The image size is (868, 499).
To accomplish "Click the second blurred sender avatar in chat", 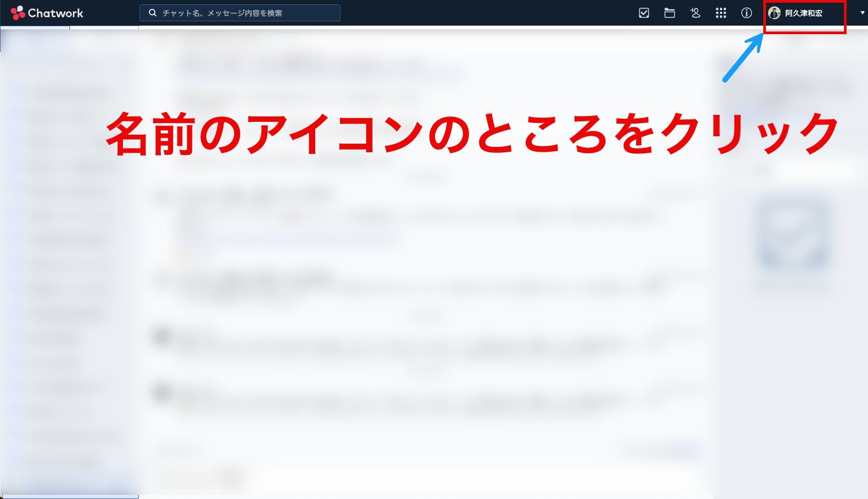I will (161, 393).
